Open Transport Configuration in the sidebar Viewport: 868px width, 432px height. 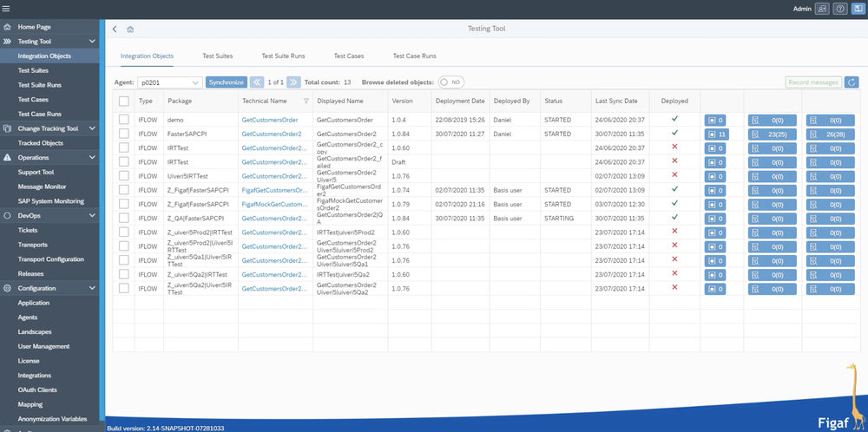(51, 259)
